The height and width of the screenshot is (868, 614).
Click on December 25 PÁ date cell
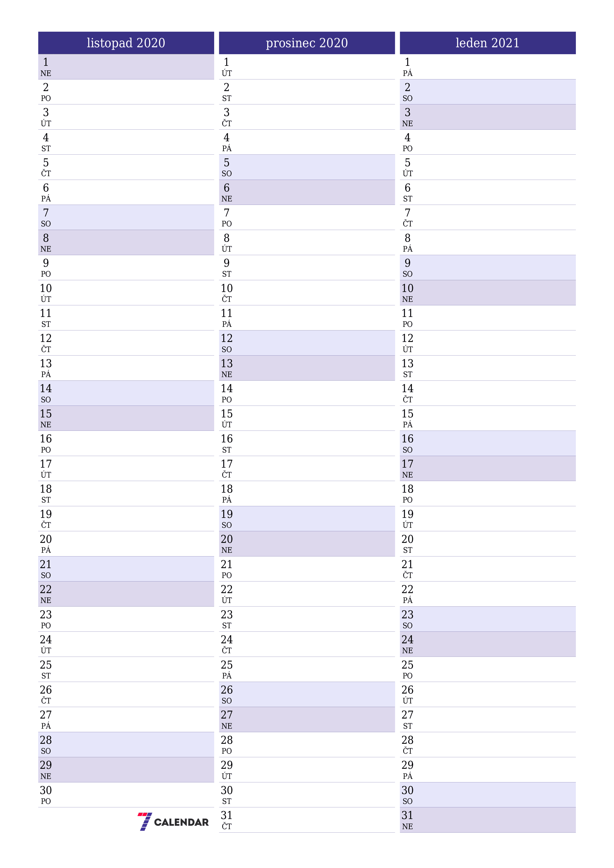pyautogui.click(x=307, y=667)
